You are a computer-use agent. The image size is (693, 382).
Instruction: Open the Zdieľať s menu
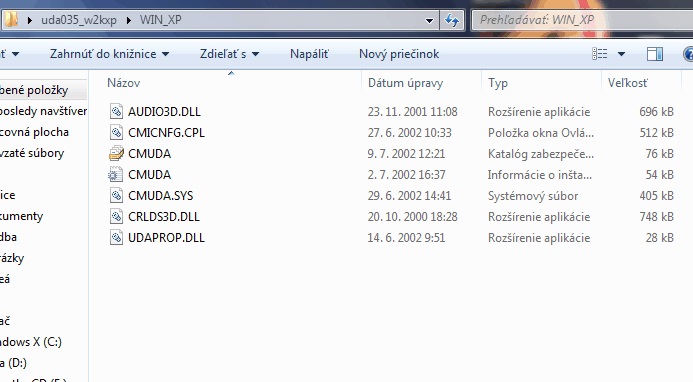(x=229, y=54)
